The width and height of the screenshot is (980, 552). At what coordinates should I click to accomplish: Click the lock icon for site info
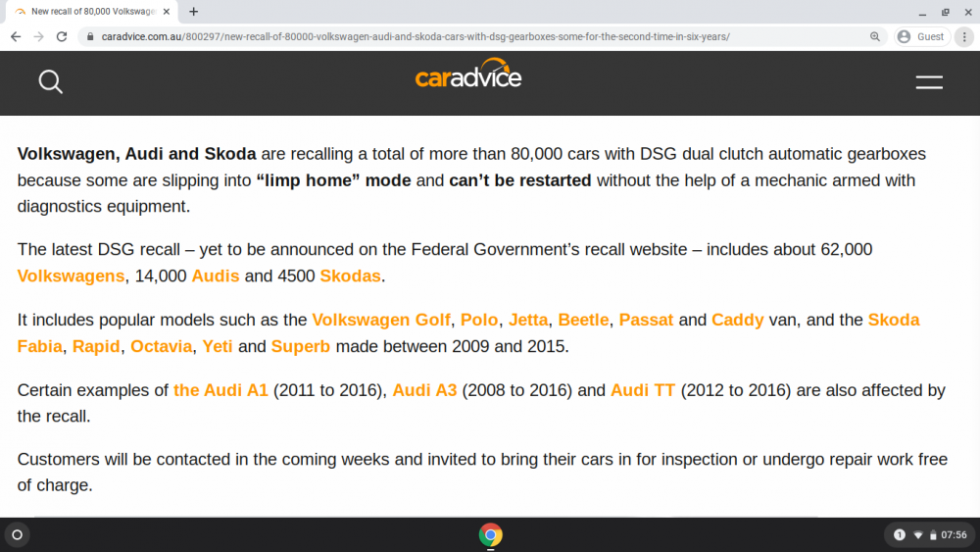pyautogui.click(x=90, y=37)
